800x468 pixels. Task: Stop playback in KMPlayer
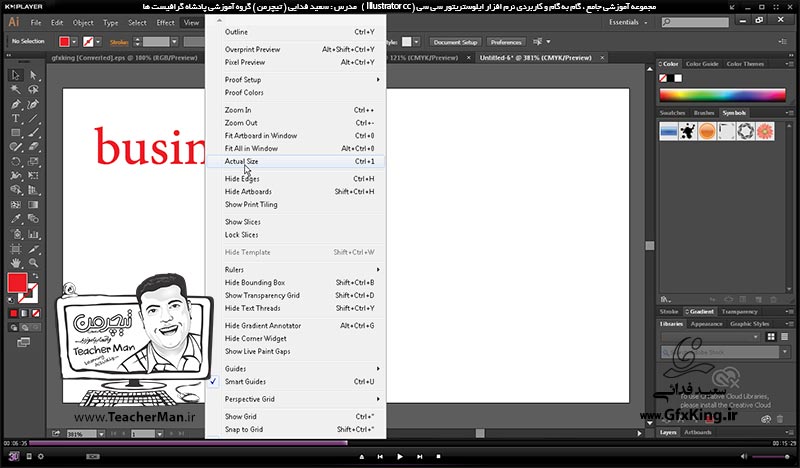(x=438, y=457)
